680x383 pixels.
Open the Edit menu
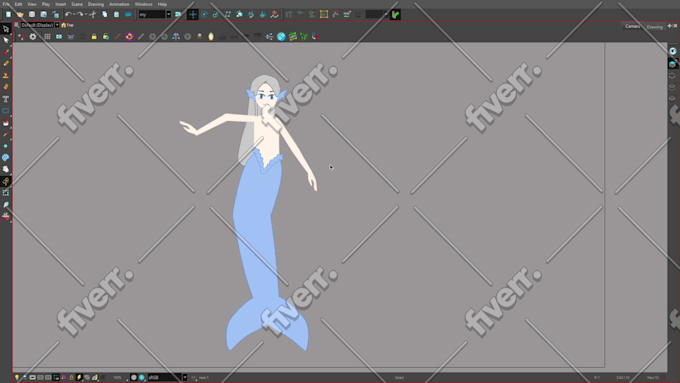pos(18,4)
